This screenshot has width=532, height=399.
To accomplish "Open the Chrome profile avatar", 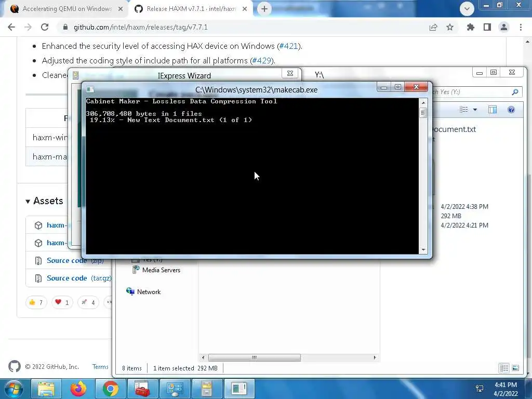I will click(x=504, y=27).
